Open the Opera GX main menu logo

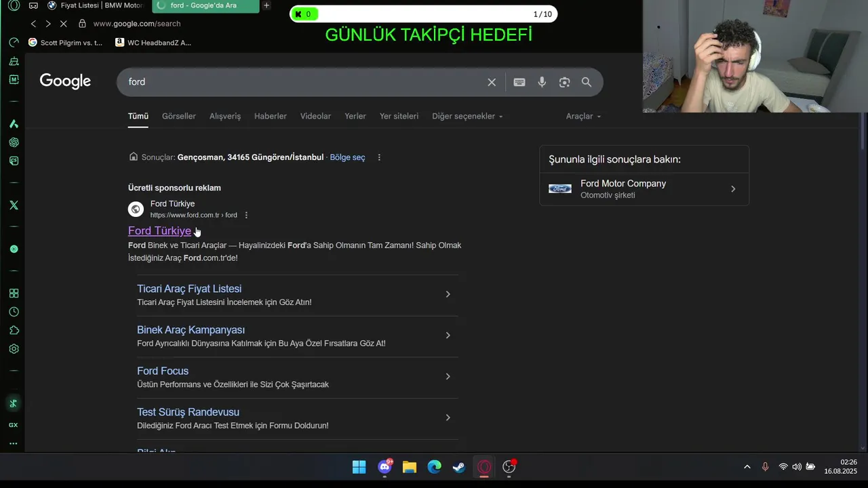(14, 5)
